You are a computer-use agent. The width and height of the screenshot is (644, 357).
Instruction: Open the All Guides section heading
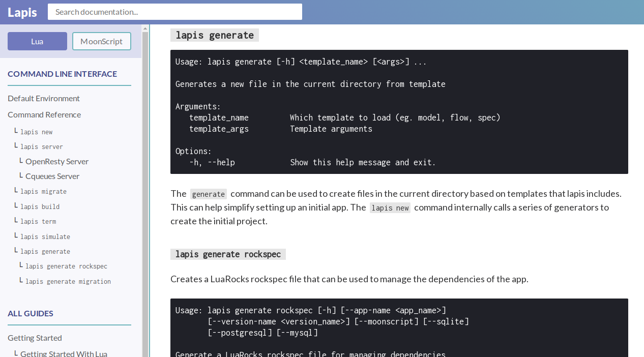[31, 313]
